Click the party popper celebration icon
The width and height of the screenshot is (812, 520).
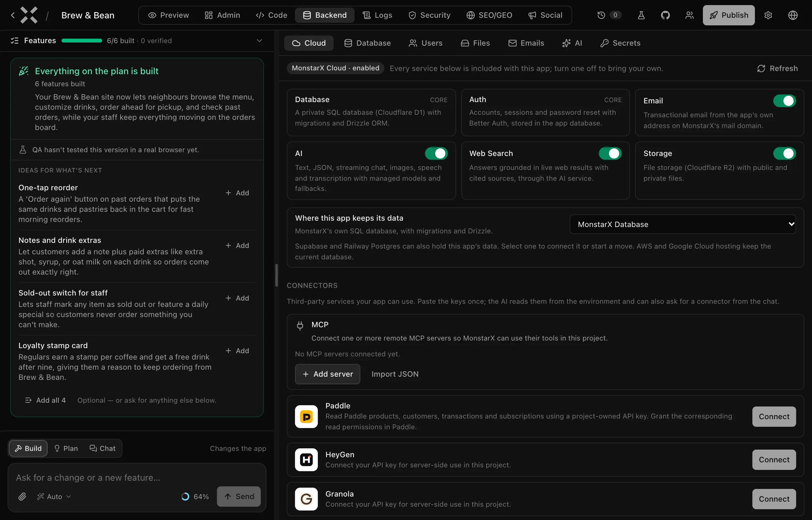[23, 71]
